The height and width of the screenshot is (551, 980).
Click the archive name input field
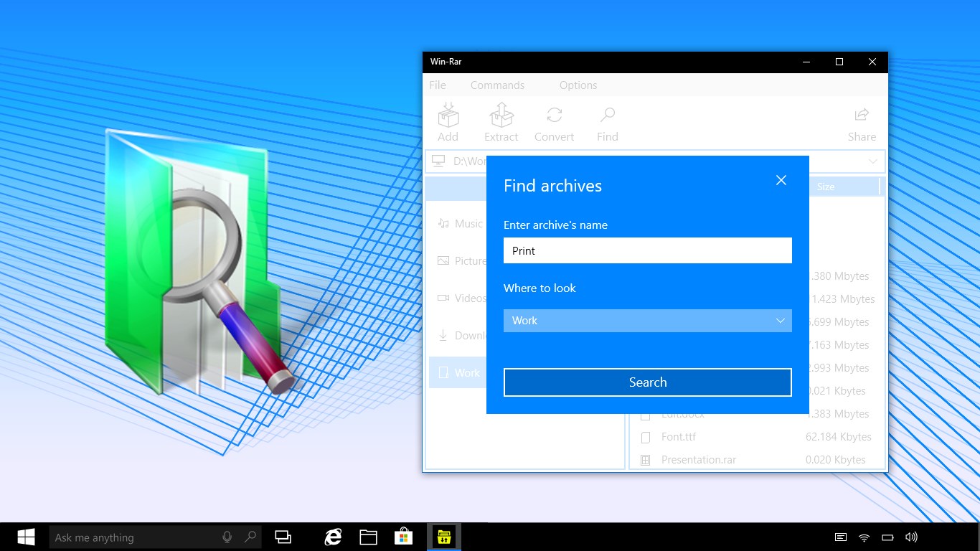coord(648,250)
